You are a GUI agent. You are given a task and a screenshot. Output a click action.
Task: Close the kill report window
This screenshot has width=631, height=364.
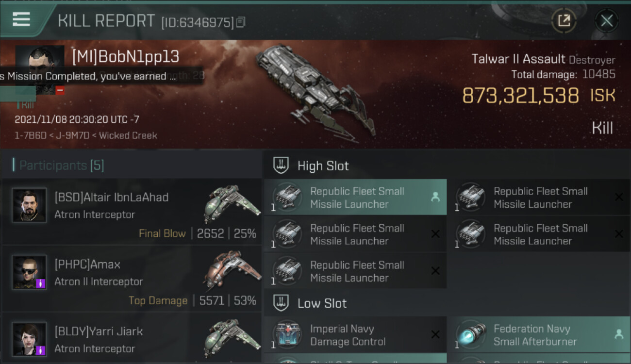pyautogui.click(x=606, y=20)
